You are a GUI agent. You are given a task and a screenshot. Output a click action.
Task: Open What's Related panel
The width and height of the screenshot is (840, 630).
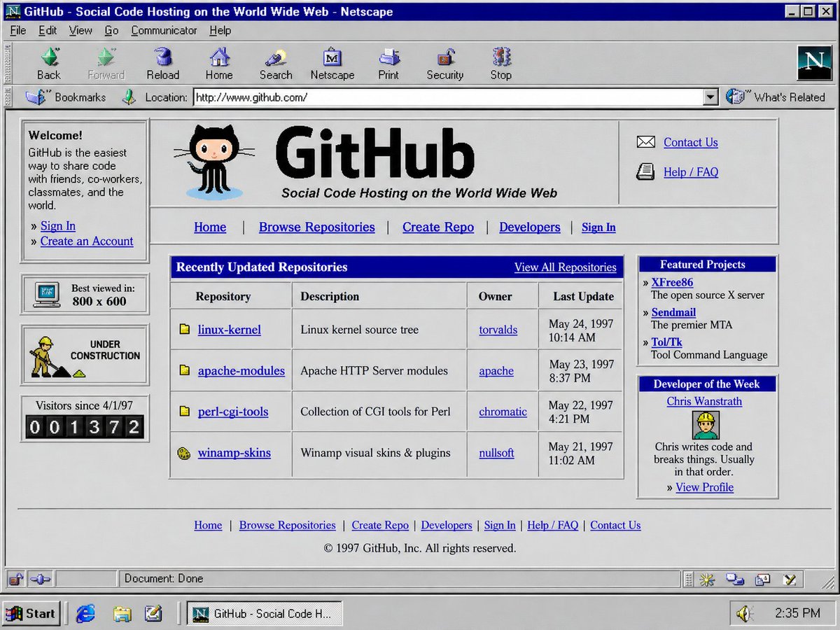(776, 97)
